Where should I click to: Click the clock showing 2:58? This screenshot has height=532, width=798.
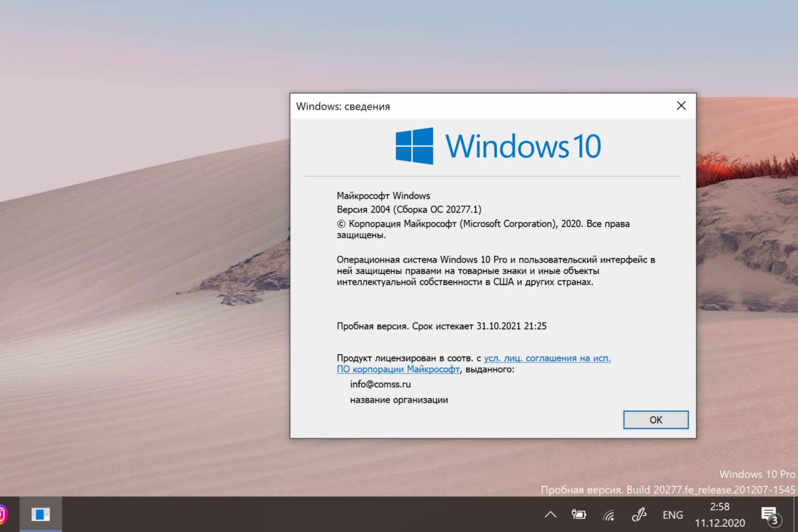pos(720,508)
